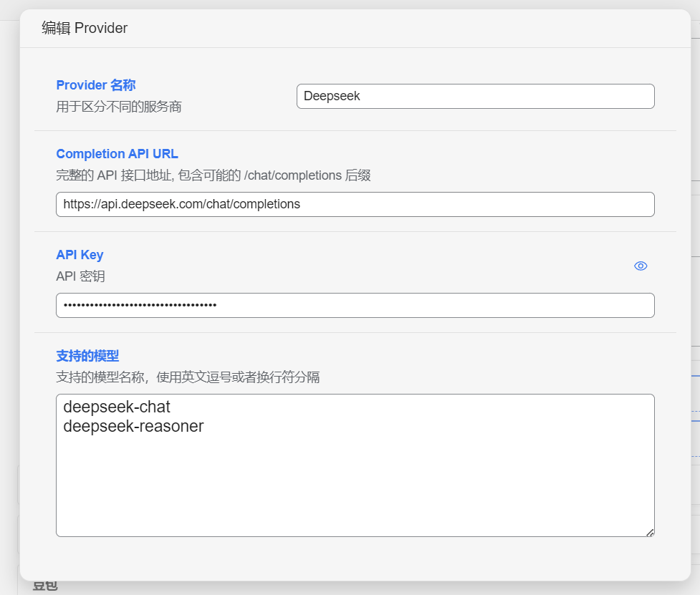
Task: Focus the Completion API URL input box
Action: (355, 204)
